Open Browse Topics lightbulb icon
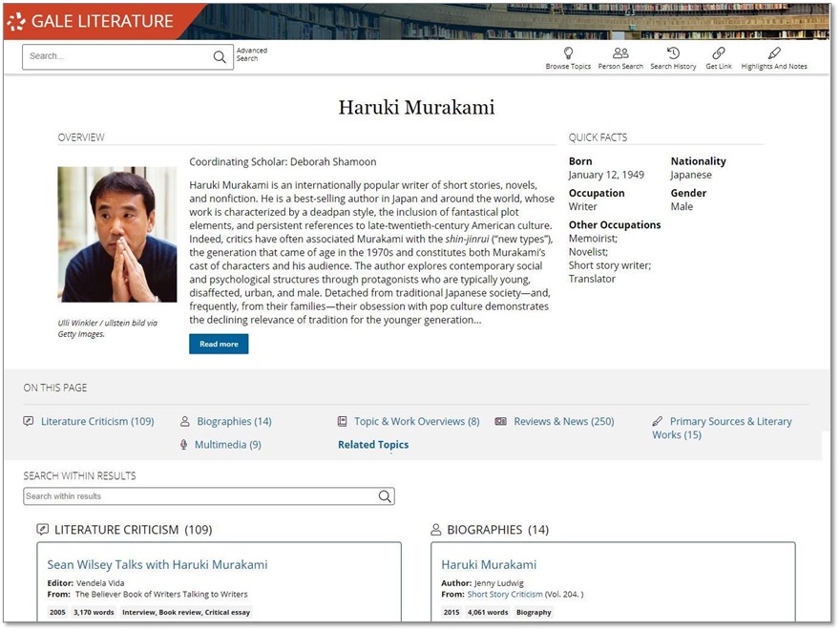Screen dimensions: 840x631 point(568,53)
